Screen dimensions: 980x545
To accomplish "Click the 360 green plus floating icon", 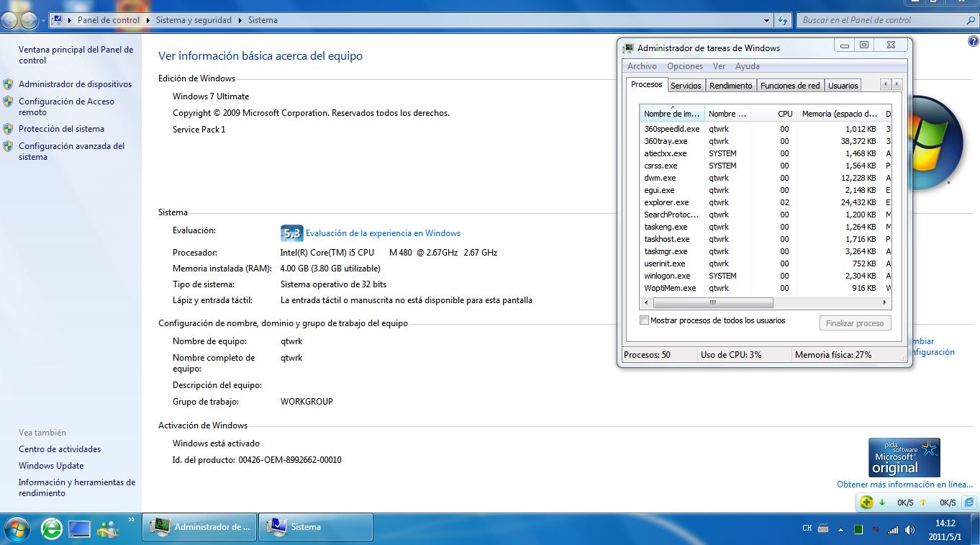I will (867, 502).
